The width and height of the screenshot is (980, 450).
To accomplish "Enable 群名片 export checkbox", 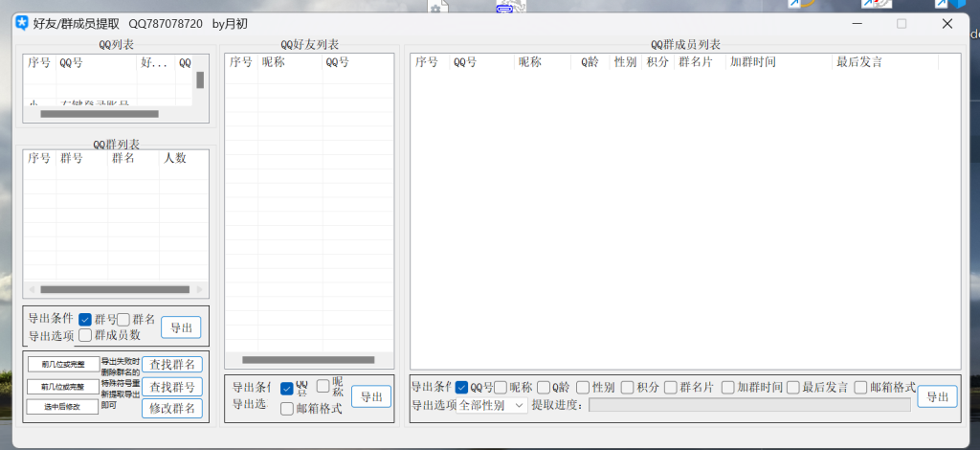I will pyautogui.click(x=671, y=388).
